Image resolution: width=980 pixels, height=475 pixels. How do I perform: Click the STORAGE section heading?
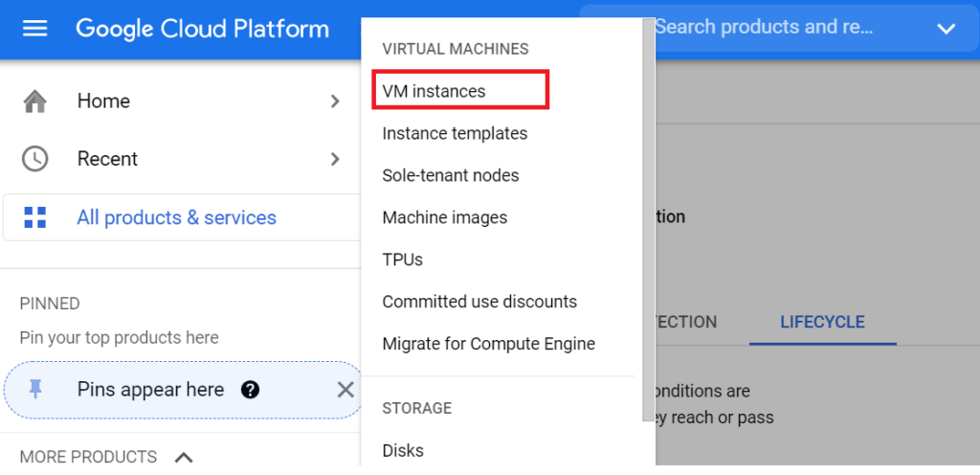(417, 408)
